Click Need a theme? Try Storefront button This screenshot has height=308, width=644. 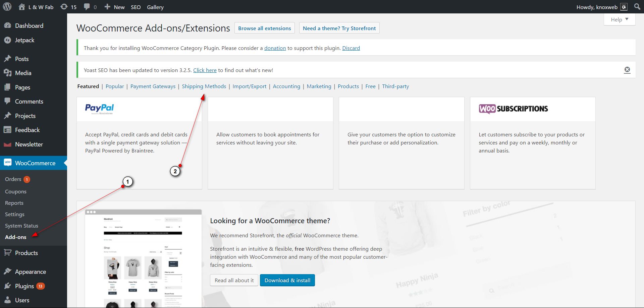pos(339,28)
